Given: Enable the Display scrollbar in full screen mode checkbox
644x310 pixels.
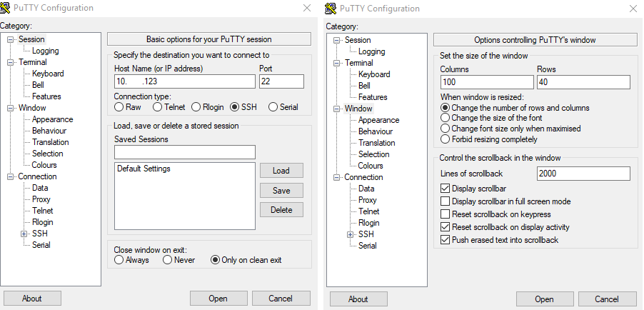Looking at the screenshot, I should point(446,201).
